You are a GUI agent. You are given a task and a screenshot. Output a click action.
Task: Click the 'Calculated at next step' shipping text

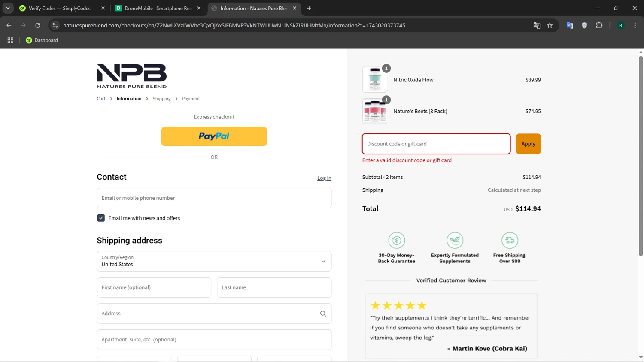514,190
